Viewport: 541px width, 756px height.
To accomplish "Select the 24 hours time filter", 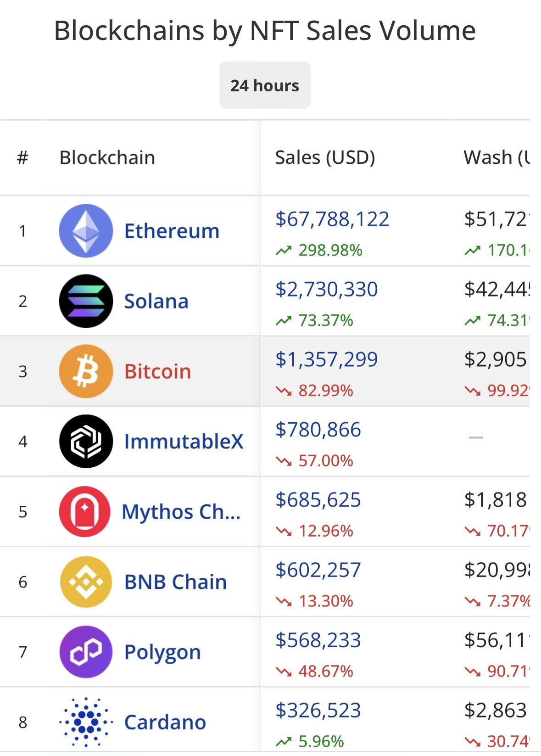I will tap(265, 85).
